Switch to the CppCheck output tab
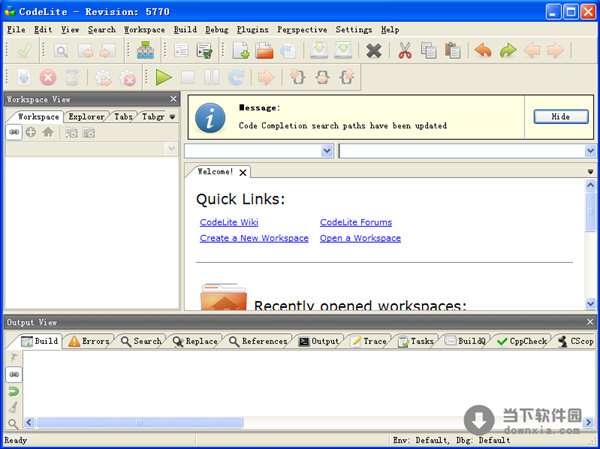The width and height of the screenshot is (600, 449). [522, 342]
